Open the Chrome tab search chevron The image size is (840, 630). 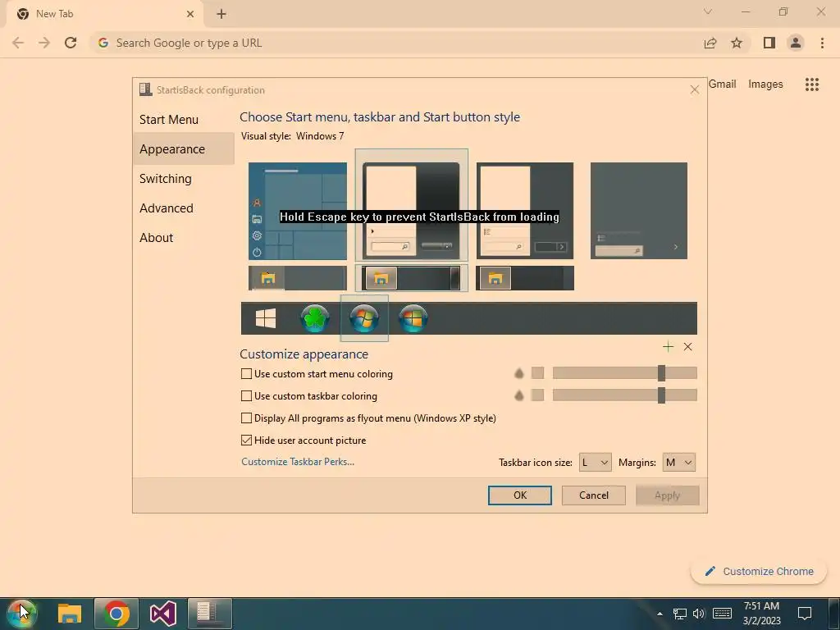[708, 11]
